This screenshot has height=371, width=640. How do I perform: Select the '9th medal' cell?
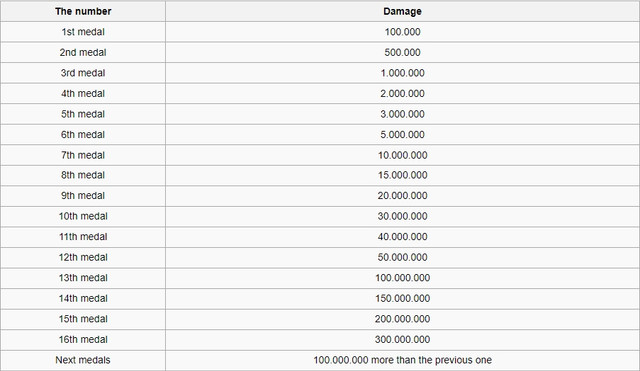pos(83,195)
